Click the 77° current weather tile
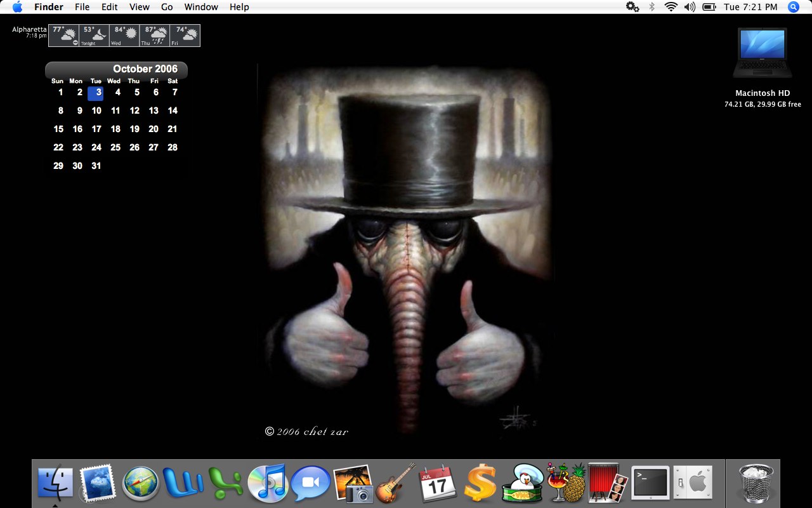812x508 pixels. (64, 36)
